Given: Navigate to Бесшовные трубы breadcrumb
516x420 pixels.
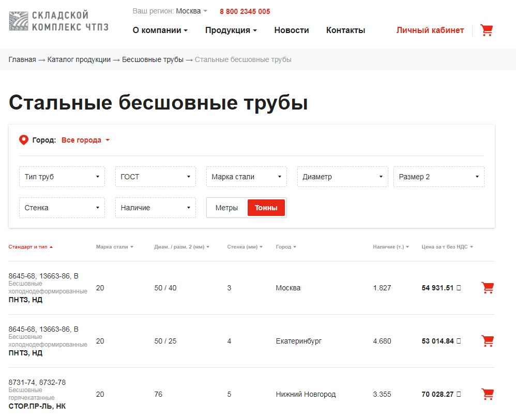Looking at the screenshot, I should [153, 59].
